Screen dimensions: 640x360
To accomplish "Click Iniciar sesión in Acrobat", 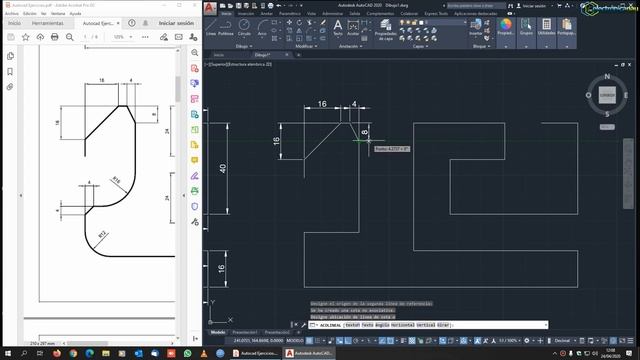I will coord(176,23).
